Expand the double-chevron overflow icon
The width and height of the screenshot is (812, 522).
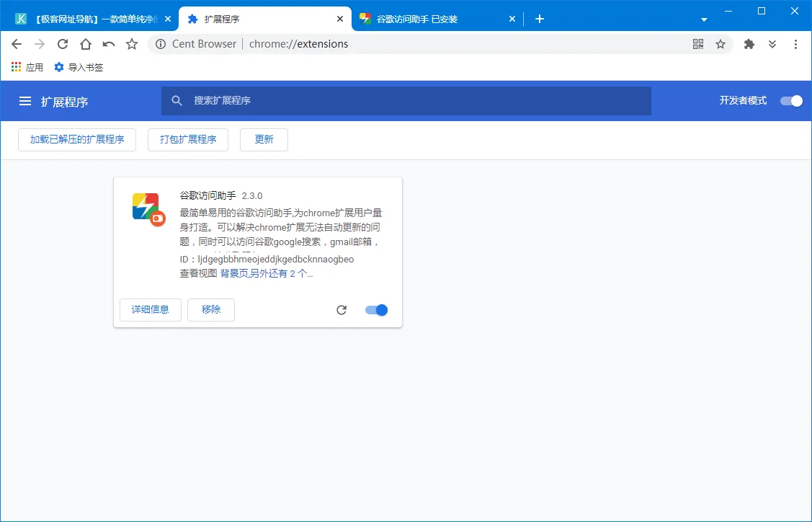click(x=772, y=44)
